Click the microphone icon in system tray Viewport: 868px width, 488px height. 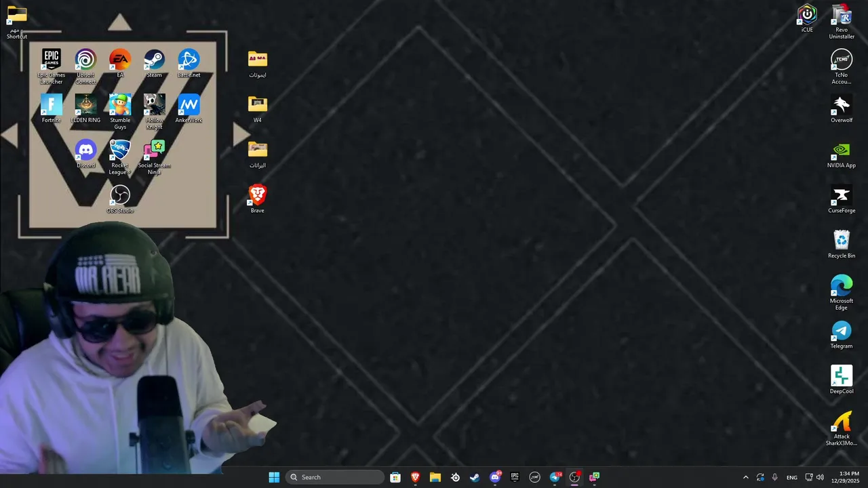click(x=774, y=477)
